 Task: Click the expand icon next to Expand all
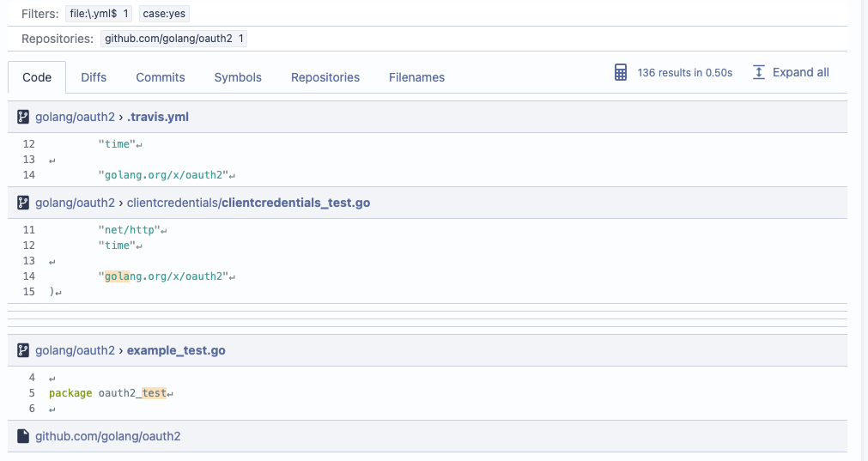(758, 72)
